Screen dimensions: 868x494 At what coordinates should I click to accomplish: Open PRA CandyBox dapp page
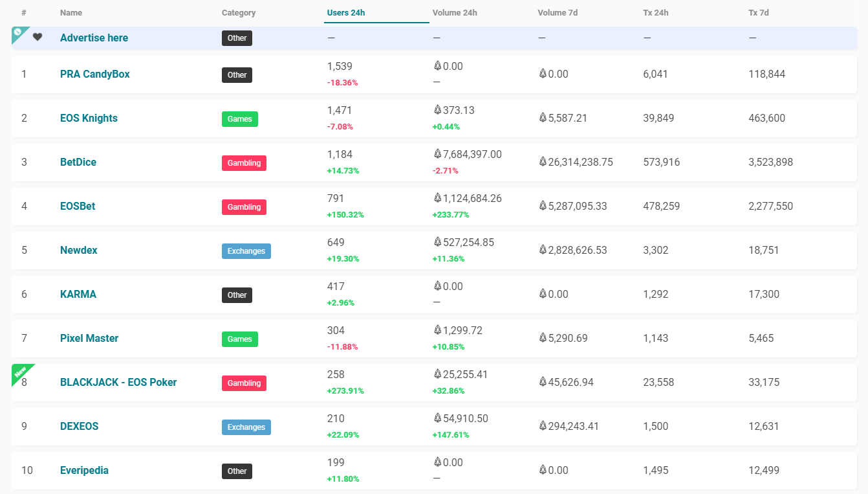pos(95,74)
